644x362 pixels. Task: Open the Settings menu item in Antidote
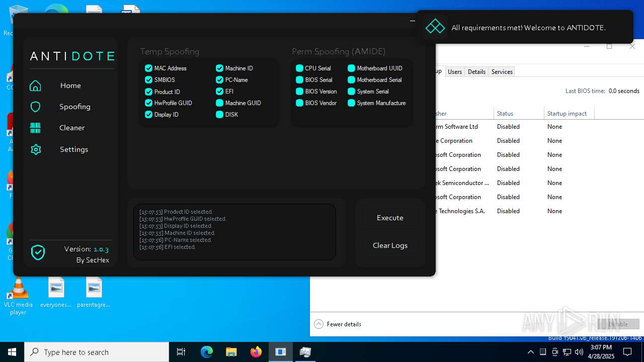pyautogui.click(x=74, y=149)
